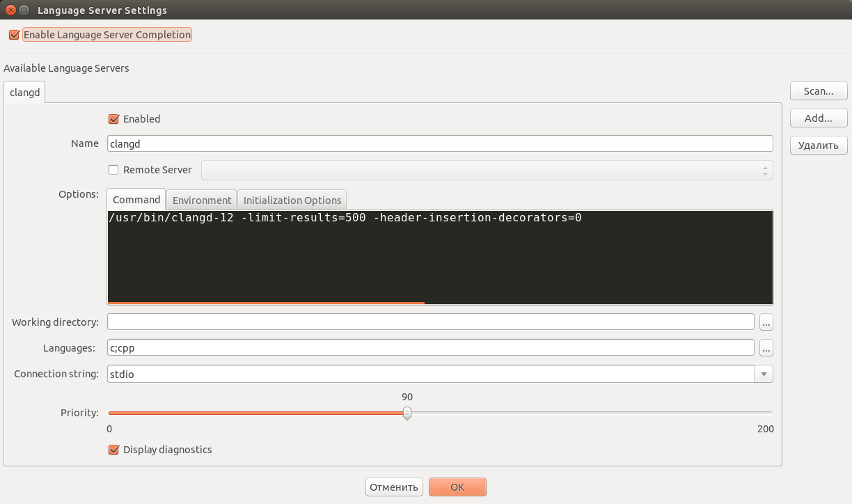852x504 pixels.
Task: Confirm settings with the OK button
Action: [457, 487]
